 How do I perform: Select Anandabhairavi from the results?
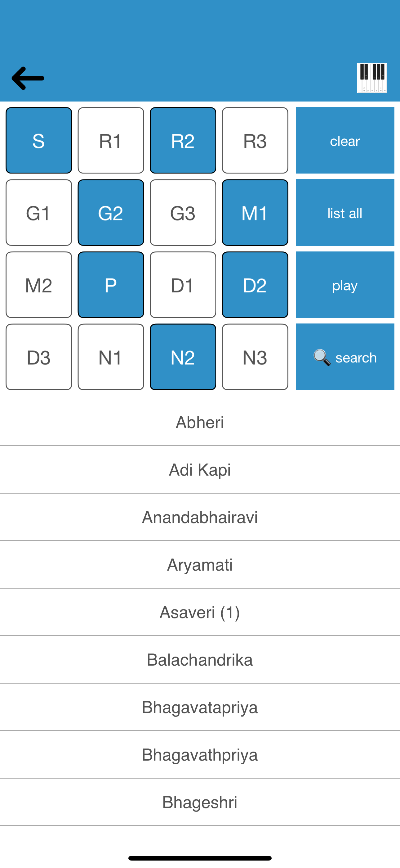click(x=200, y=517)
